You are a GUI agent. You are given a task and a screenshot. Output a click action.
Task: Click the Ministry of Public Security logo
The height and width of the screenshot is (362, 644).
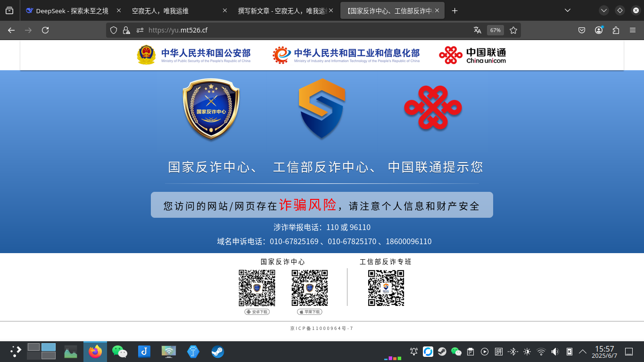pos(194,55)
